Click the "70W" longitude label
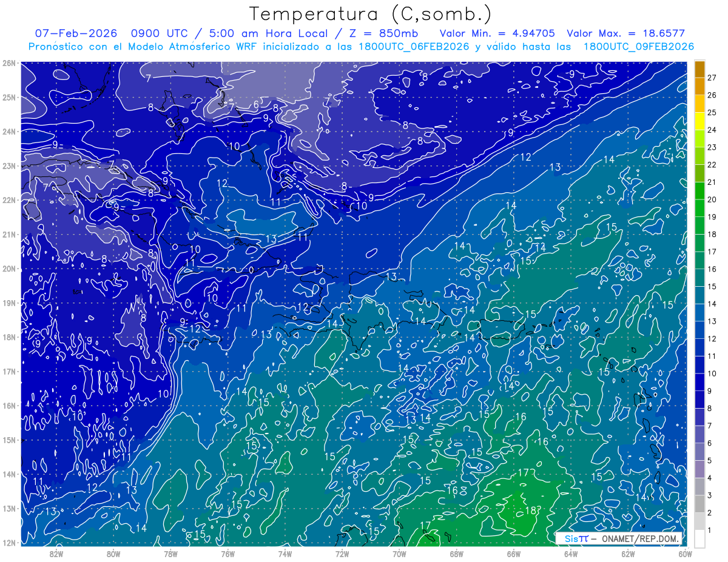 pos(399,554)
